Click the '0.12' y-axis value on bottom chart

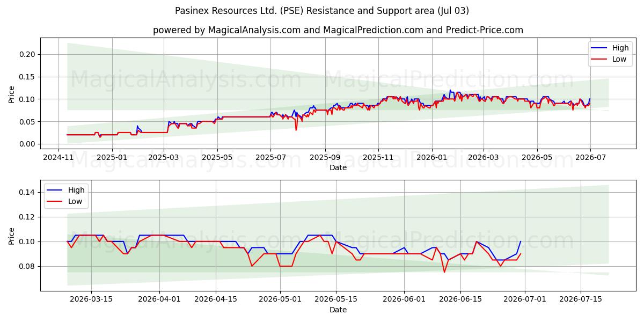point(28,217)
